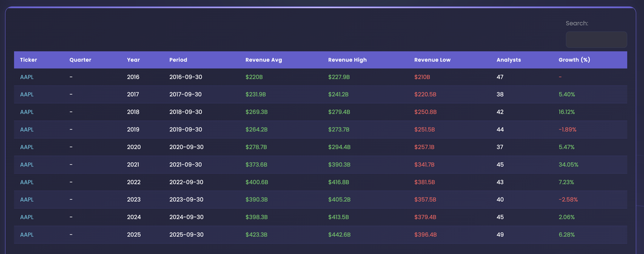The image size is (644, 254).
Task: Sort by the Growth (%) column header
Action: click(x=574, y=60)
